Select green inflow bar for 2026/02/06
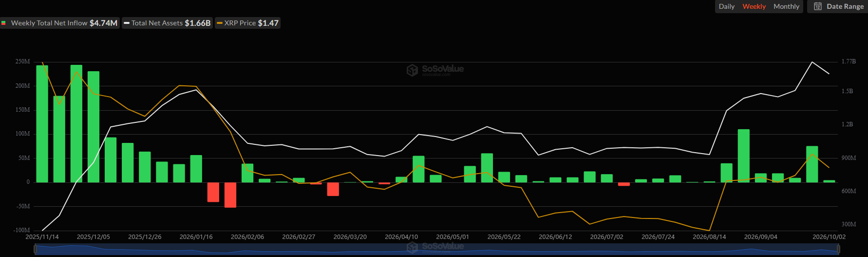This screenshot has height=257, width=868. (247, 173)
